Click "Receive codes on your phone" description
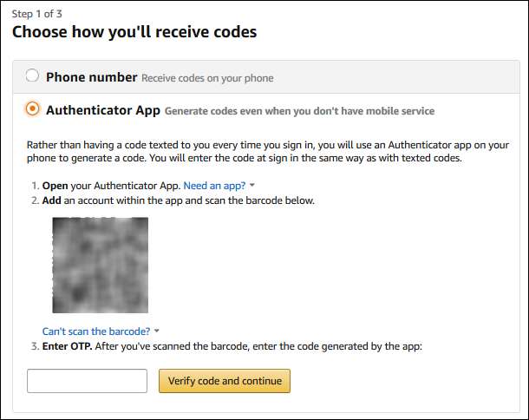This screenshot has height=420, width=529. [207, 78]
